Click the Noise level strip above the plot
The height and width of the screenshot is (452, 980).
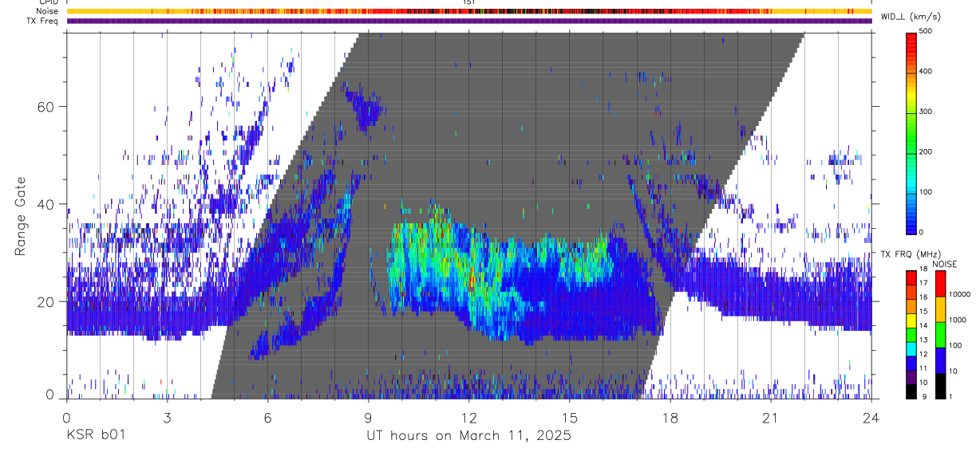click(x=469, y=11)
